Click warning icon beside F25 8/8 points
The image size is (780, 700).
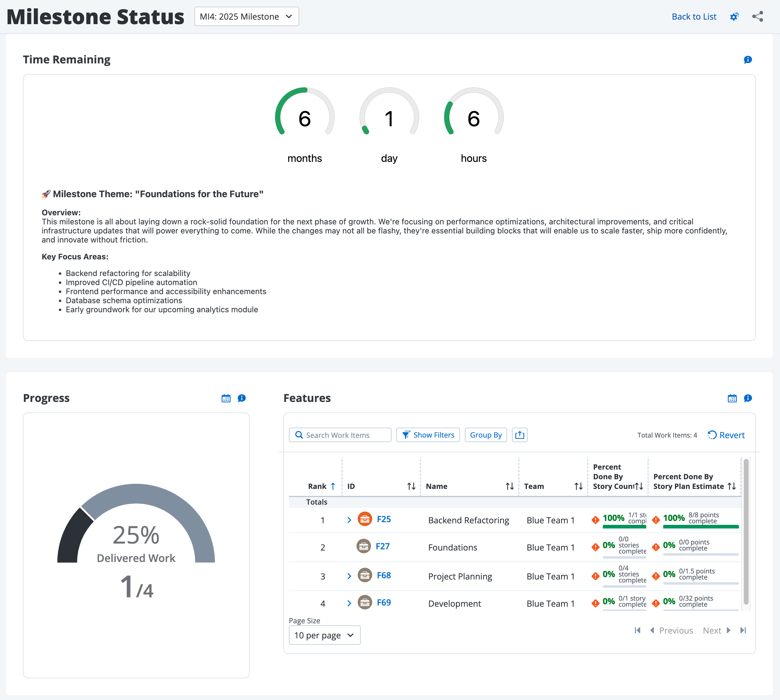(656, 520)
